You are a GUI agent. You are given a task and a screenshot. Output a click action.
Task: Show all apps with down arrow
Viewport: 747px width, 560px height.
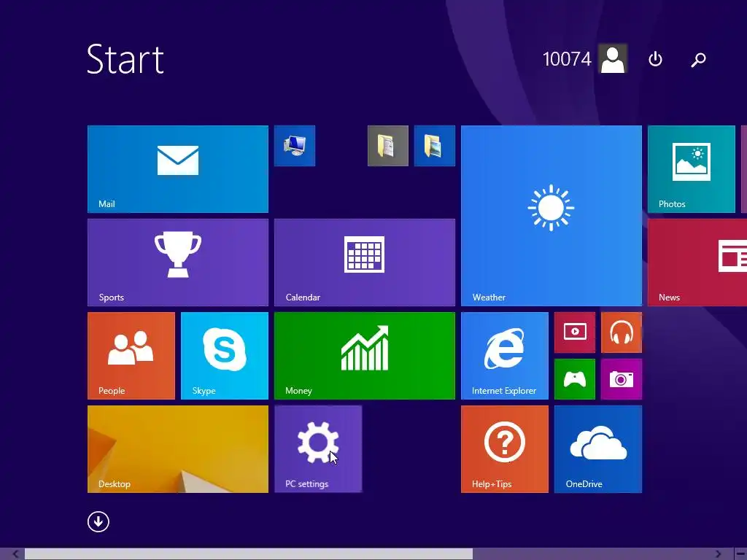point(98,521)
